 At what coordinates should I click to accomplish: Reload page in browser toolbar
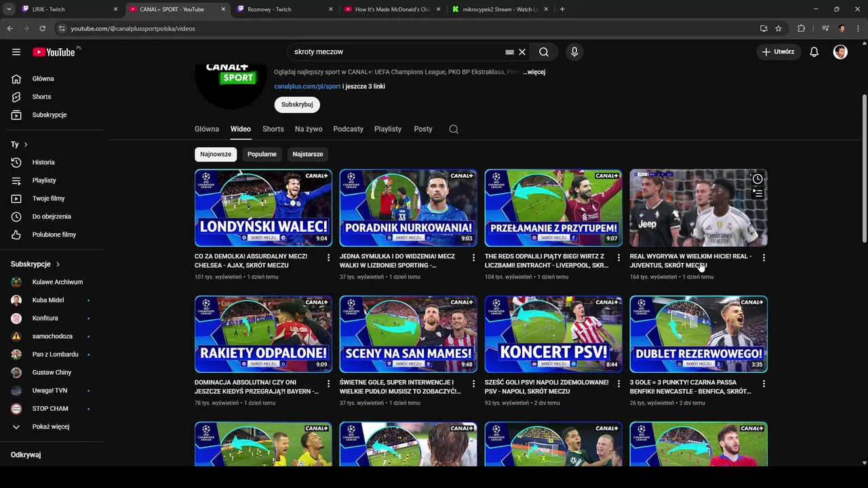click(x=42, y=28)
